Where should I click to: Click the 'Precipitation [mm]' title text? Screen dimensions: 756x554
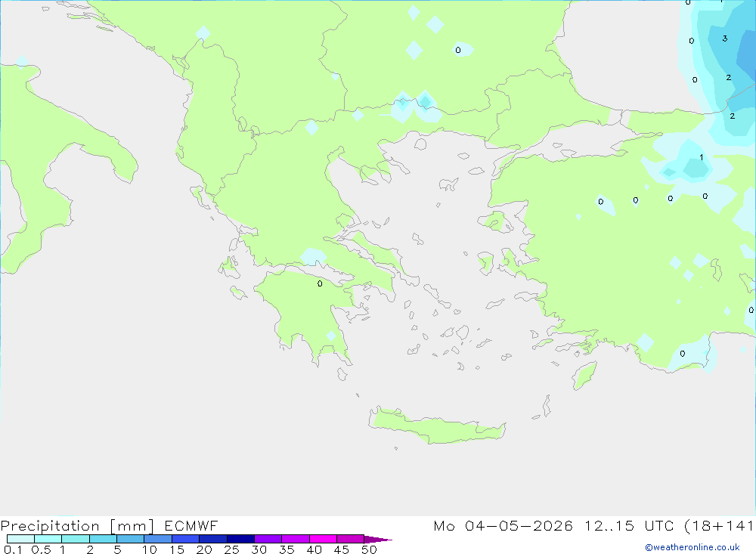(x=77, y=525)
